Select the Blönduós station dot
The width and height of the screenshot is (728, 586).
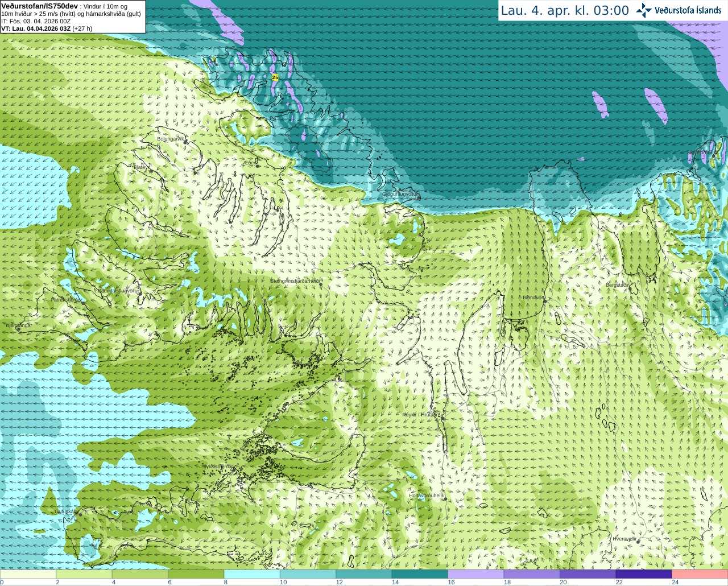tap(544, 301)
